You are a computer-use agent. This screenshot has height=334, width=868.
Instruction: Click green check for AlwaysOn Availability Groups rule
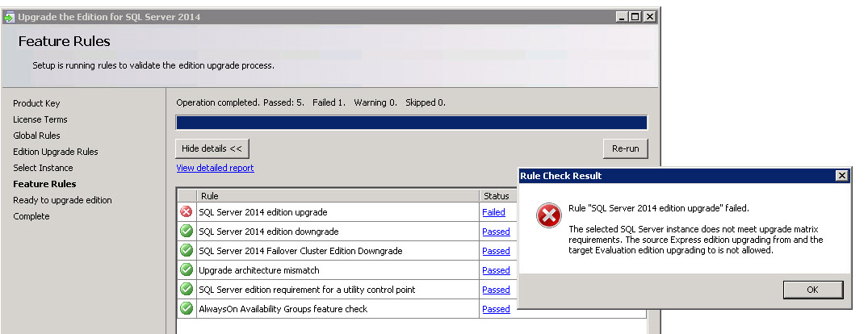(187, 309)
